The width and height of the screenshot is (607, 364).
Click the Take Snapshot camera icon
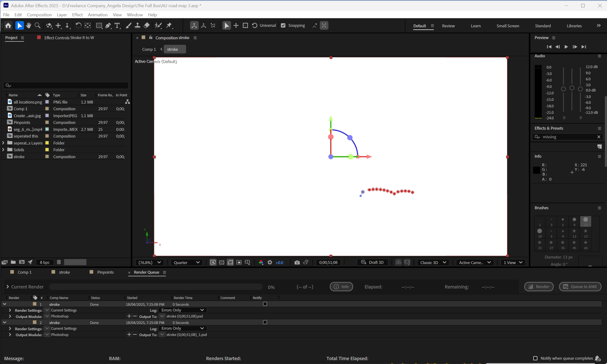click(297, 262)
